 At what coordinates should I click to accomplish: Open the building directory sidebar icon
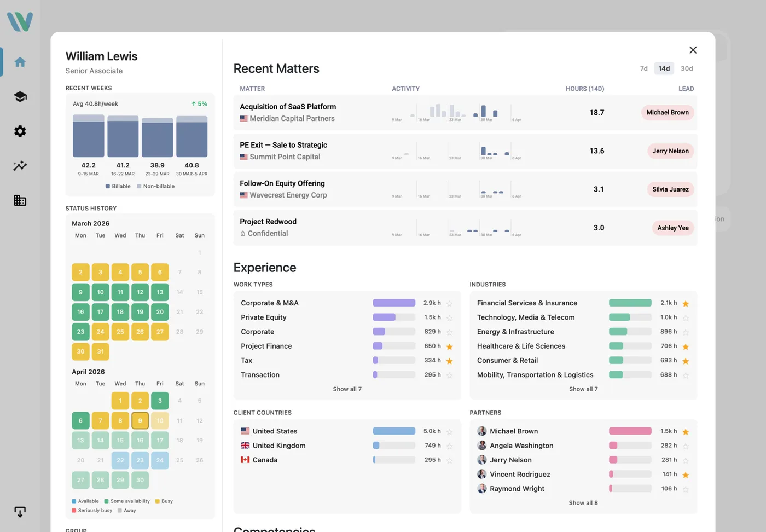pos(20,200)
